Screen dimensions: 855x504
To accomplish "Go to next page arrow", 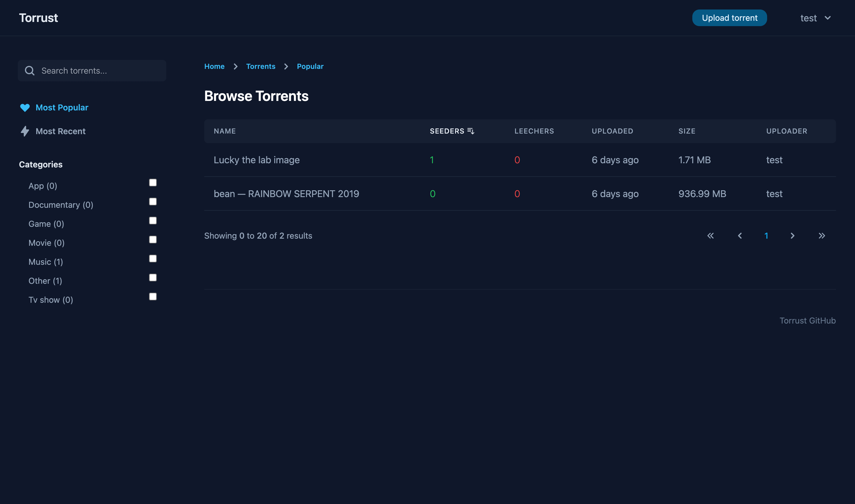I will tap(792, 236).
